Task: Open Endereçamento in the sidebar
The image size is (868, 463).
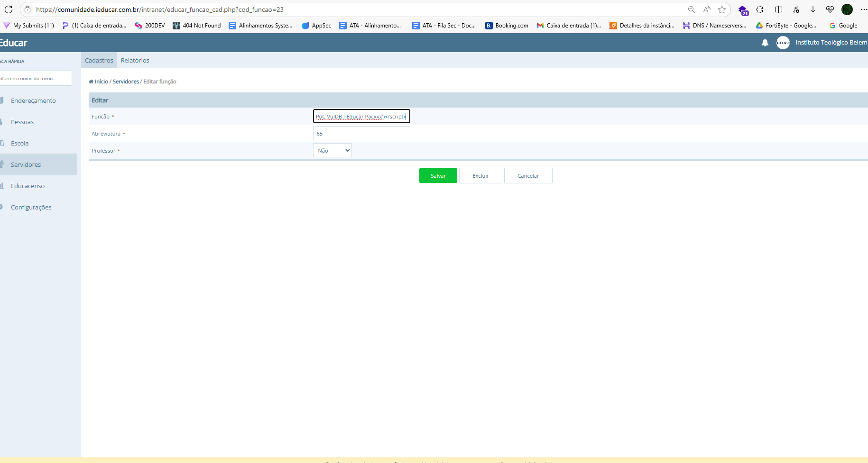Action: (x=33, y=100)
